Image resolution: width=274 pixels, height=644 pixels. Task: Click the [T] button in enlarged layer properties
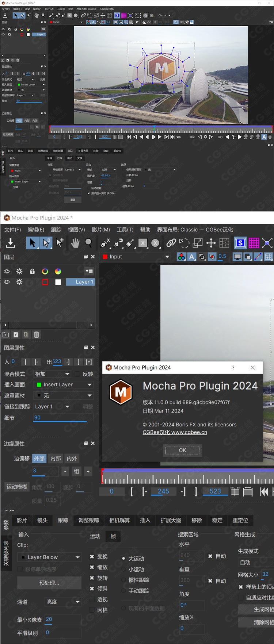coord(89,362)
